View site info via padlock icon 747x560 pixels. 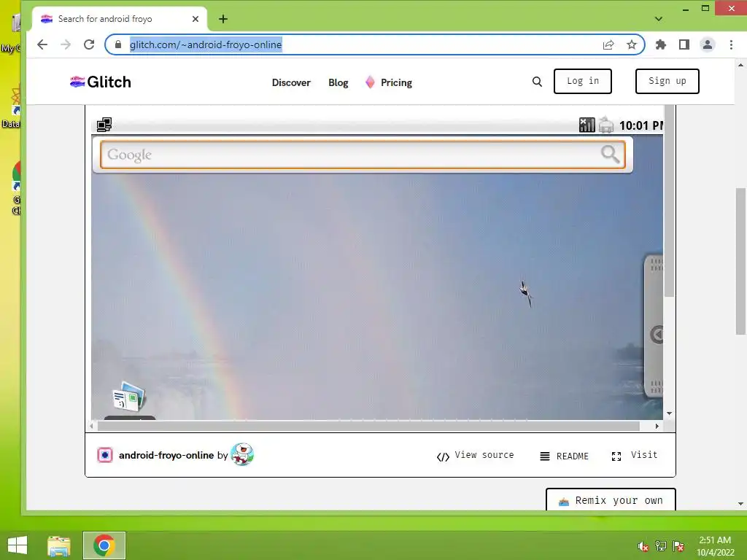pos(118,44)
